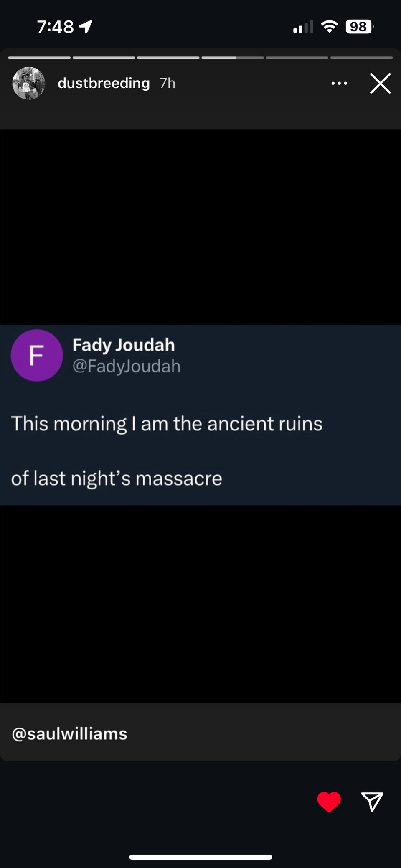401x868 pixels.
Task: Close the story with the X icon
Action: (380, 83)
